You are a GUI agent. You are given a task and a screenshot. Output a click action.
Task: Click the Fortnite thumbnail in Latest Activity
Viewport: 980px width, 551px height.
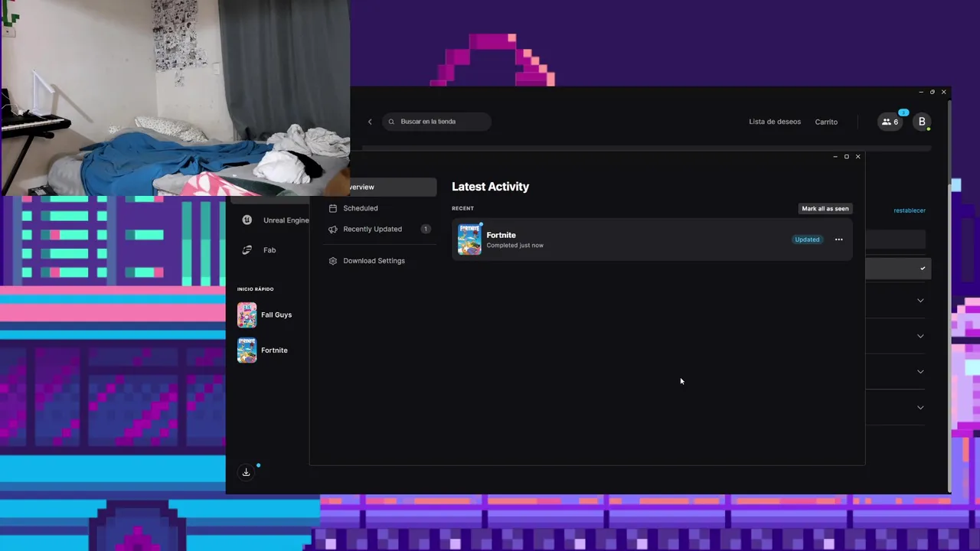(469, 240)
